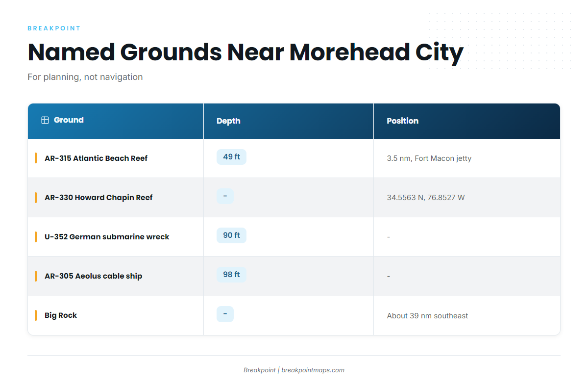This screenshot has height=387, width=588.
Task: Click the Named Grounds Near Morehead City title
Action: pyautogui.click(x=245, y=52)
